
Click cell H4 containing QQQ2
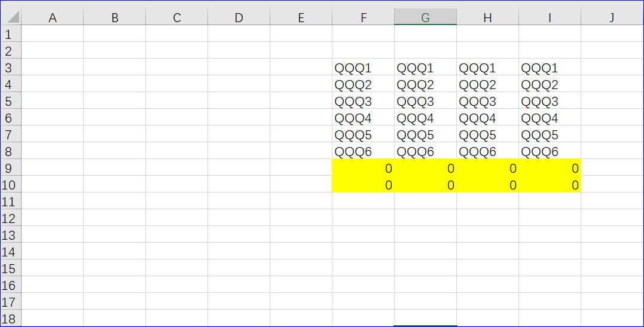click(487, 84)
